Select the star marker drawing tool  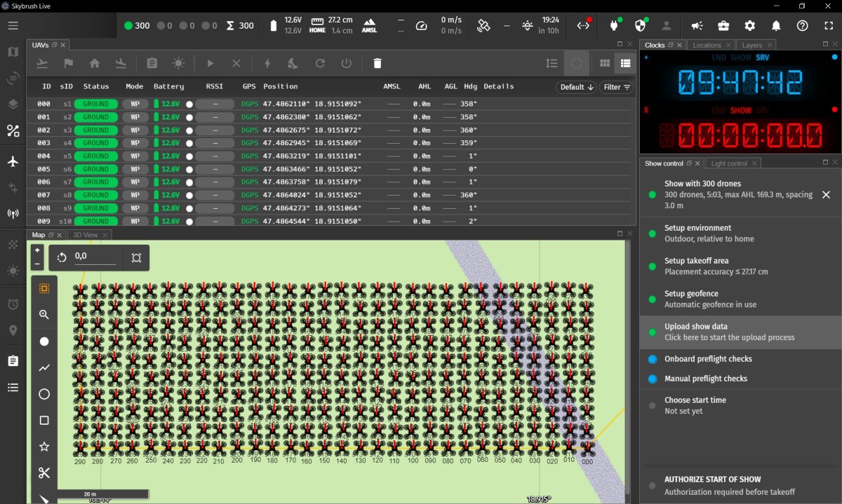coord(44,447)
